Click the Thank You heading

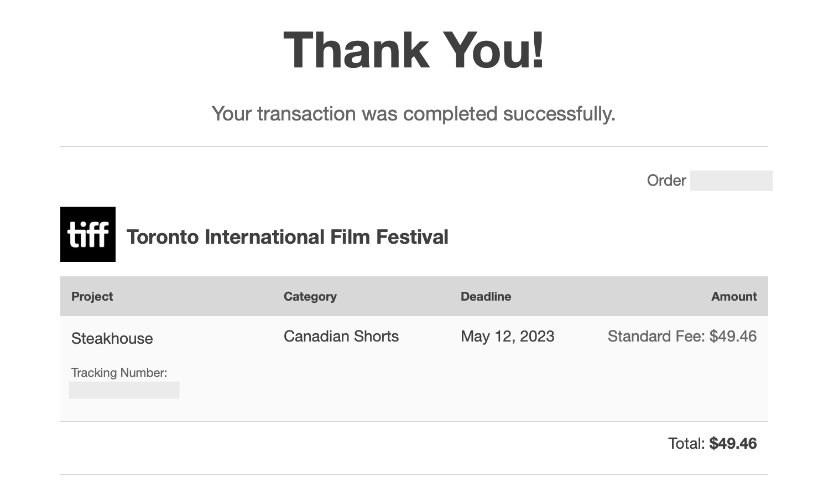[x=414, y=50]
